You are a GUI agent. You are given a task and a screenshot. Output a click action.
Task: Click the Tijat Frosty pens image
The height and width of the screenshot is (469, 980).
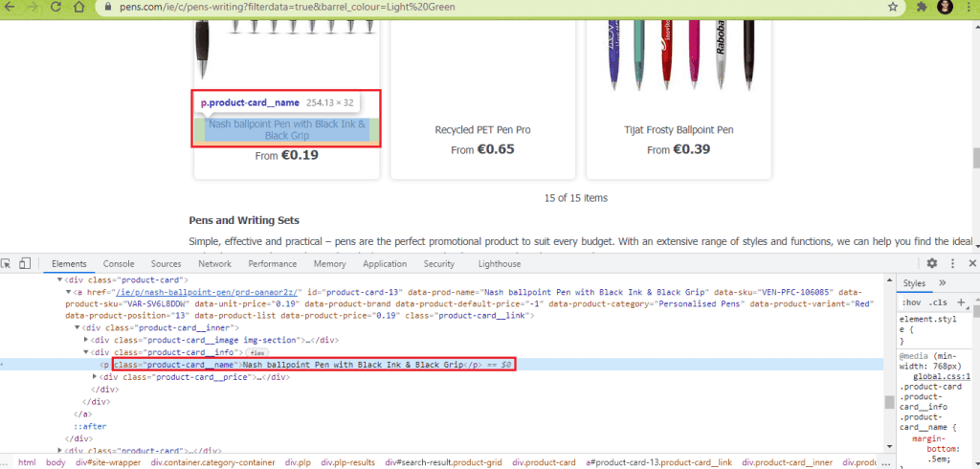tap(679, 54)
